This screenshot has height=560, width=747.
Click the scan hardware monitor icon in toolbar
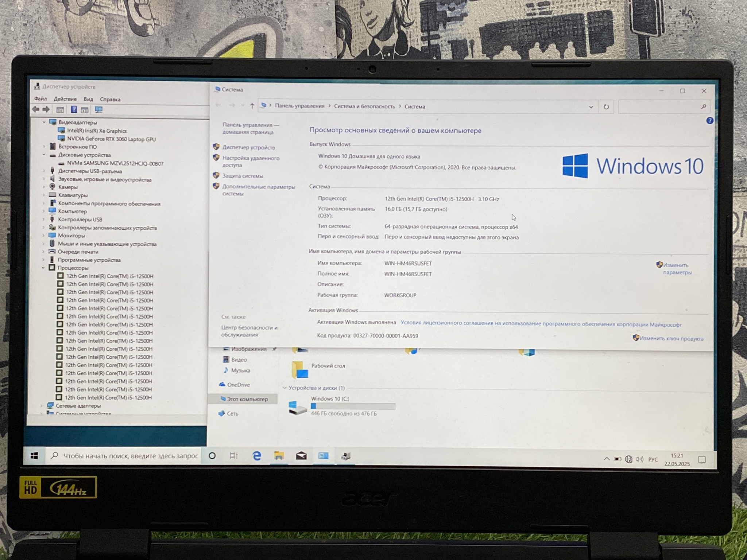coord(98,109)
